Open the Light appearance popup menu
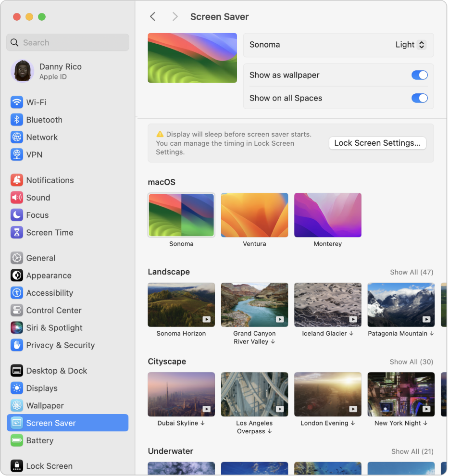The width and height of the screenshot is (449, 476). pos(411,45)
